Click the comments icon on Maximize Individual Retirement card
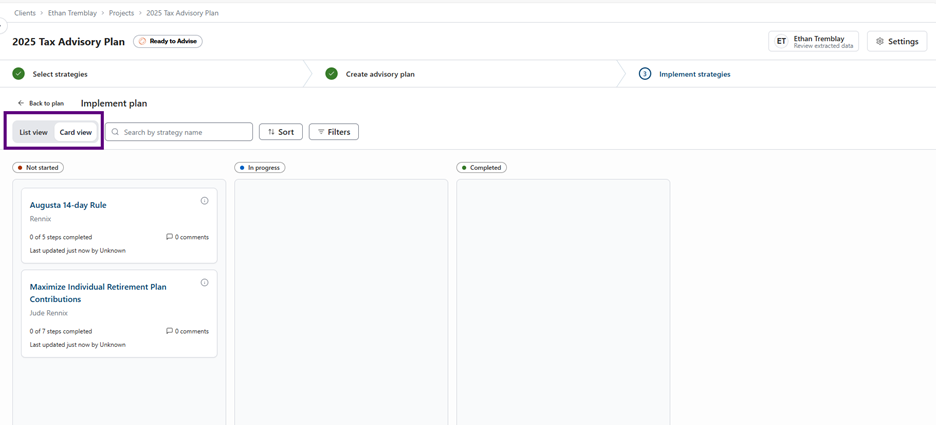This screenshot has width=936, height=425. point(170,331)
